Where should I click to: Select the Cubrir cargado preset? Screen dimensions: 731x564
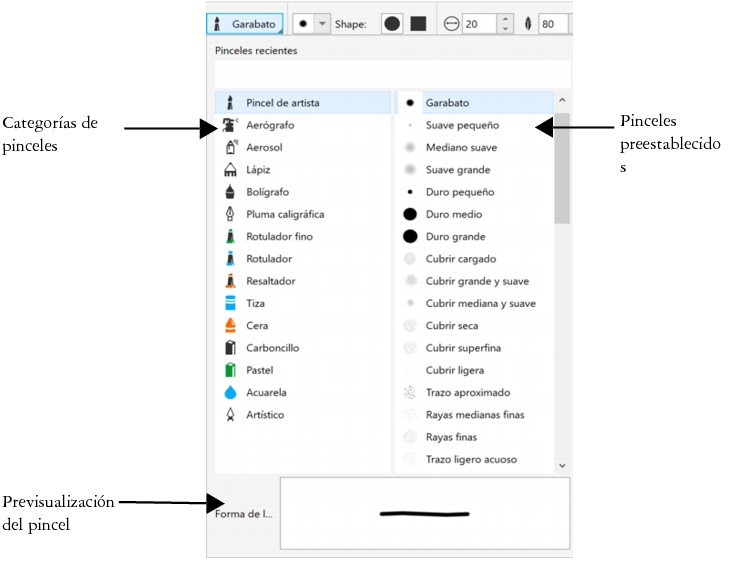(461, 259)
